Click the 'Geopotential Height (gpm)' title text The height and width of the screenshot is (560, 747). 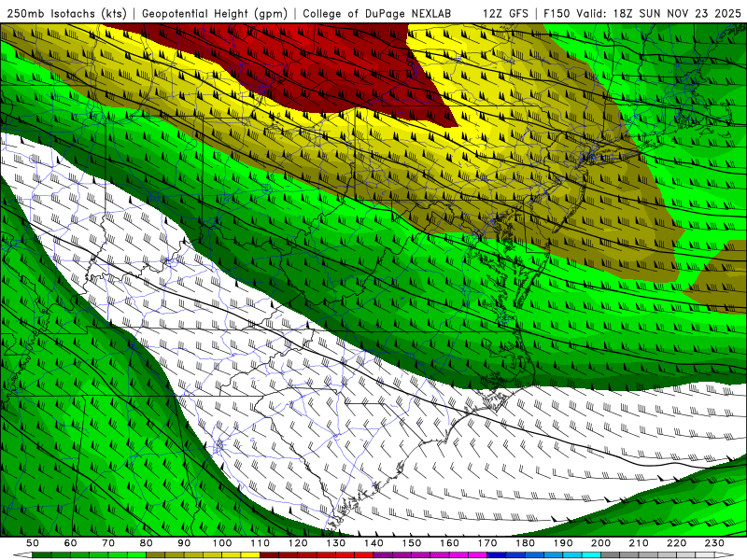coord(215,13)
